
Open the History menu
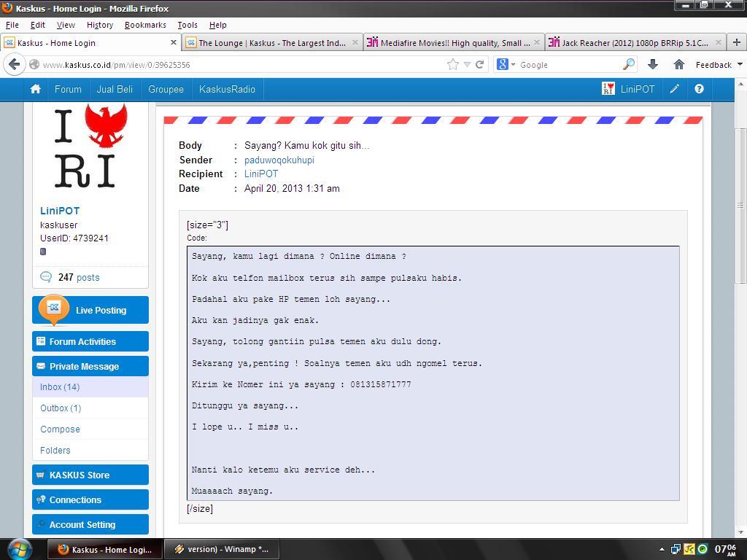99,25
